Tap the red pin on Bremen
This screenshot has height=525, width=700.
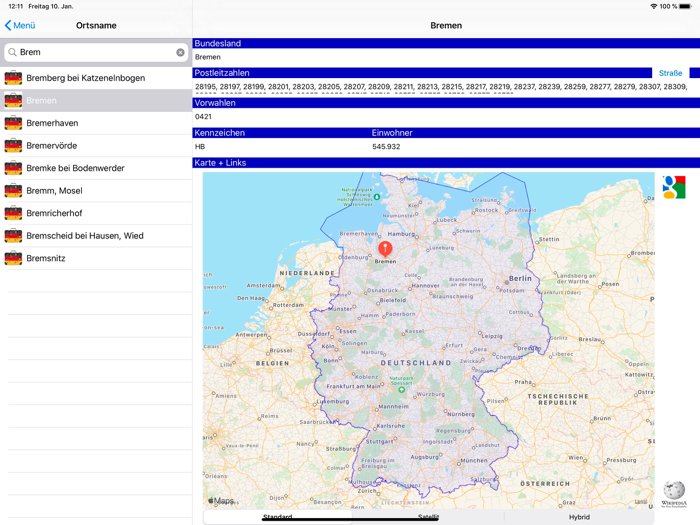click(x=385, y=249)
